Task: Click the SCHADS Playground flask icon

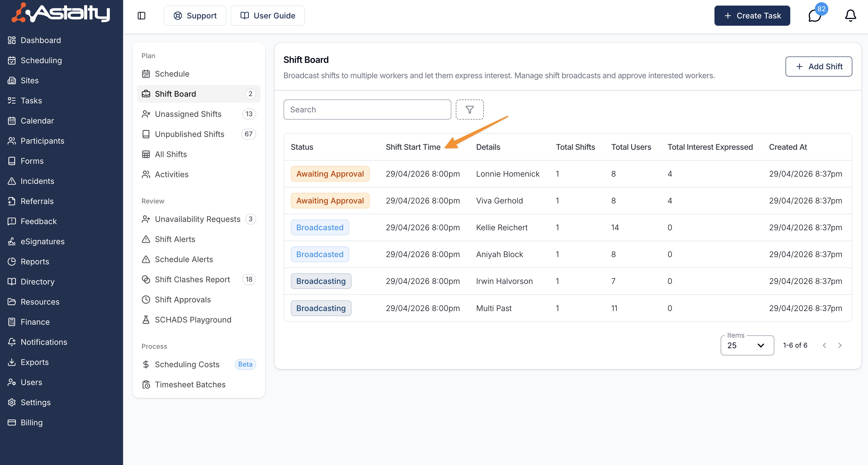Action: tap(146, 319)
